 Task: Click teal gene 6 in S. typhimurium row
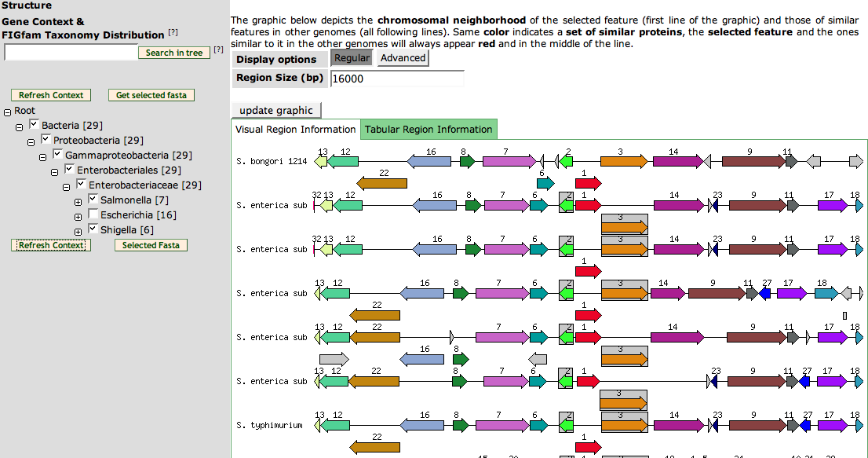[x=538, y=425]
